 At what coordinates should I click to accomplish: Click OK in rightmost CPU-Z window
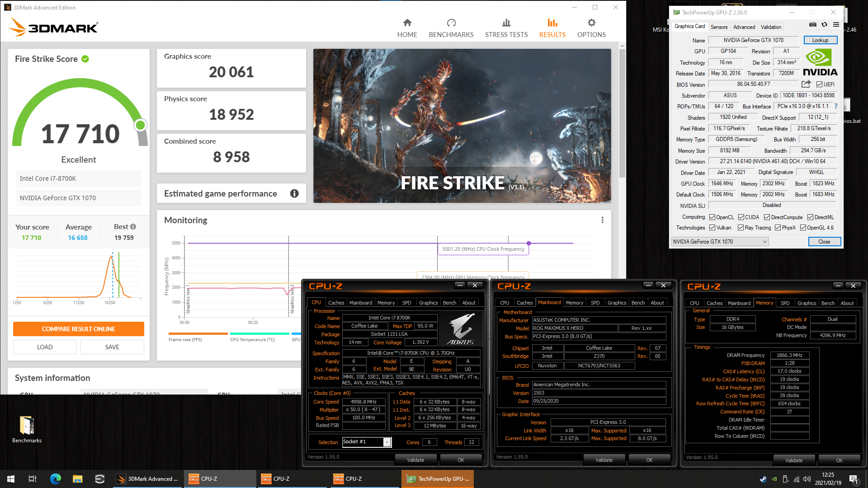point(839,460)
